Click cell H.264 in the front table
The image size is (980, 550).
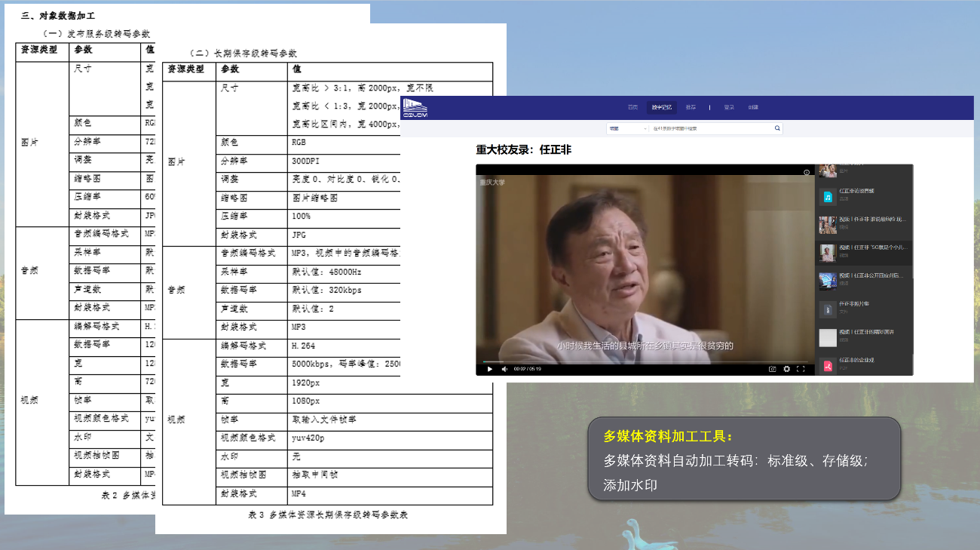tap(304, 346)
